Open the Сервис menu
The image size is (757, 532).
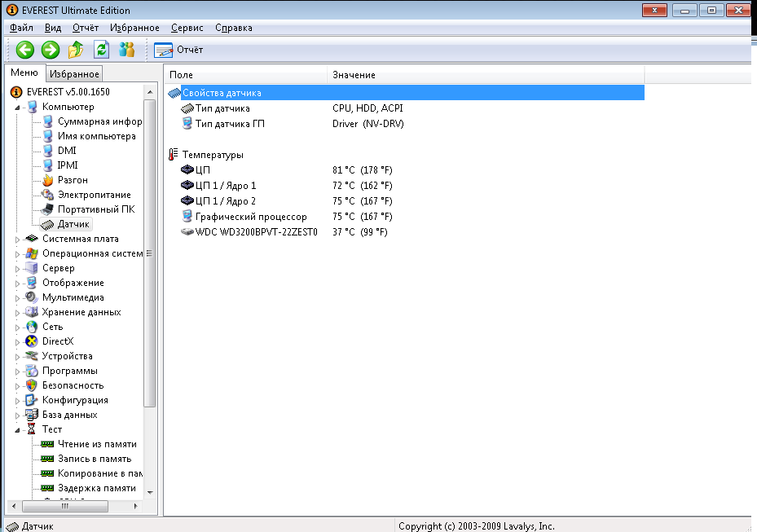tap(187, 28)
